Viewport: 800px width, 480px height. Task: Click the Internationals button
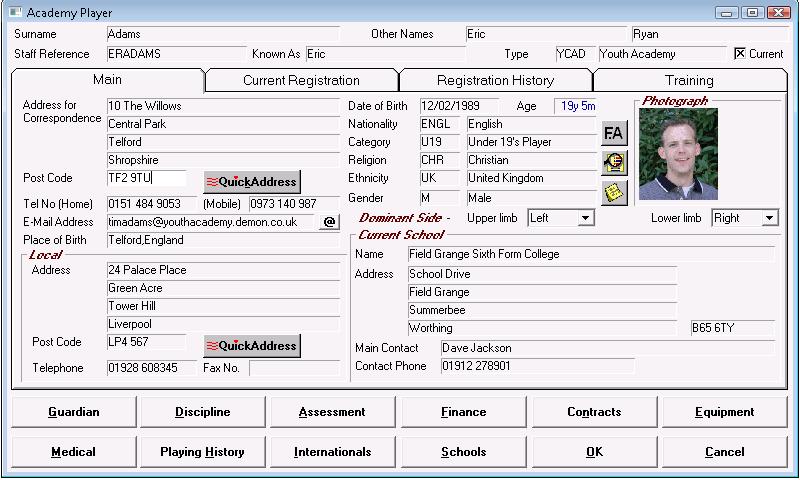[x=332, y=452]
